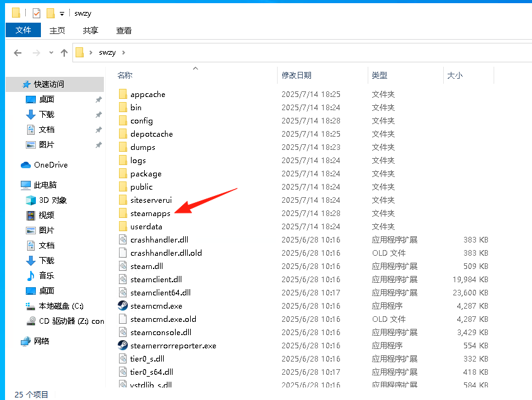Select 网络 in the navigation pane
Image resolution: width=532 pixels, height=400 pixels.
click(42, 341)
